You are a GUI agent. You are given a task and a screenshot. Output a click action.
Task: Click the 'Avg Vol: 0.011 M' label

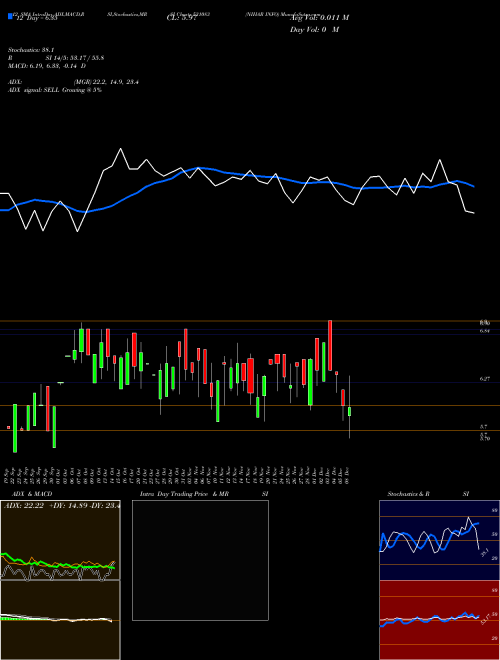pos(319,18)
